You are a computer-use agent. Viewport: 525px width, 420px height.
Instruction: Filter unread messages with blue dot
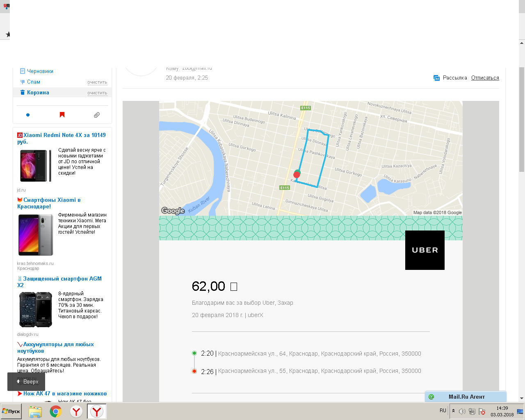[x=28, y=115]
